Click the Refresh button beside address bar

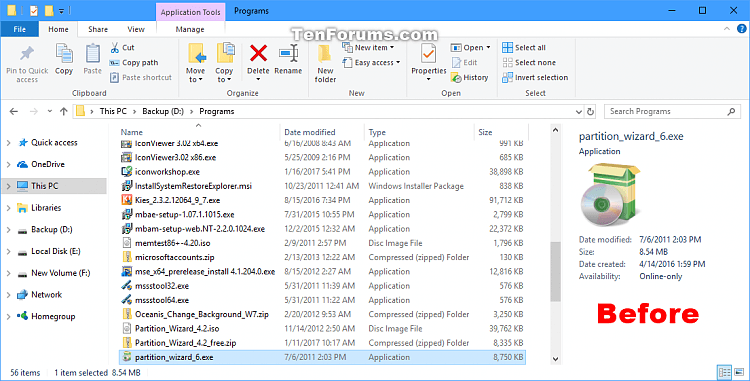click(x=590, y=111)
